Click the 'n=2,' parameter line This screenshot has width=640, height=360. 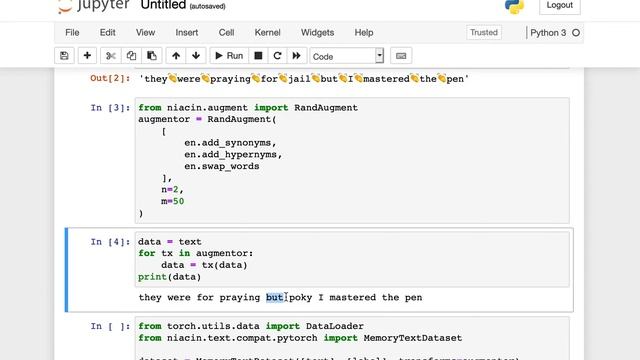pos(173,190)
